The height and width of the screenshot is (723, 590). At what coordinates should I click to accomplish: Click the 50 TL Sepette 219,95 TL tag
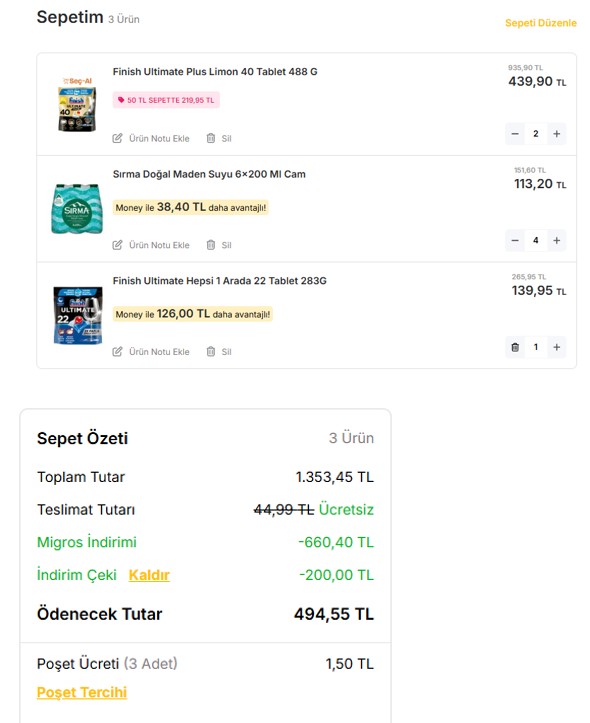(166, 100)
